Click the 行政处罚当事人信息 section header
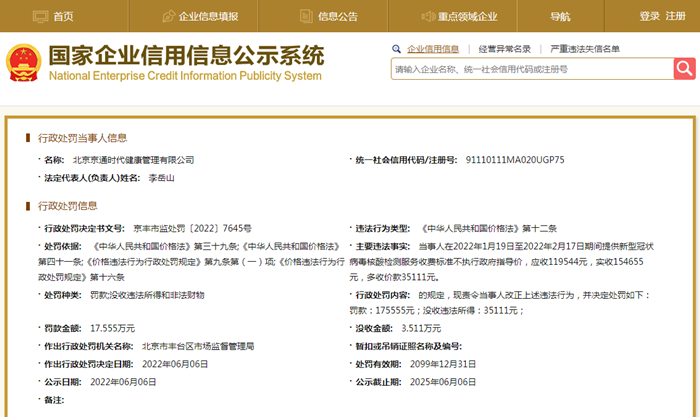The image size is (700, 417). coord(82,137)
